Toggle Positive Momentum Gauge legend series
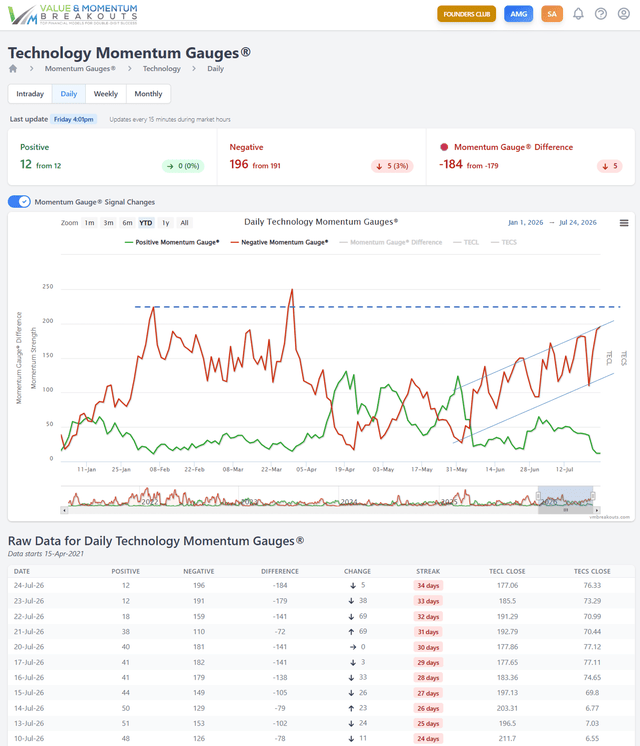This screenshot has width=640, height=746. [x=172, y=242]
